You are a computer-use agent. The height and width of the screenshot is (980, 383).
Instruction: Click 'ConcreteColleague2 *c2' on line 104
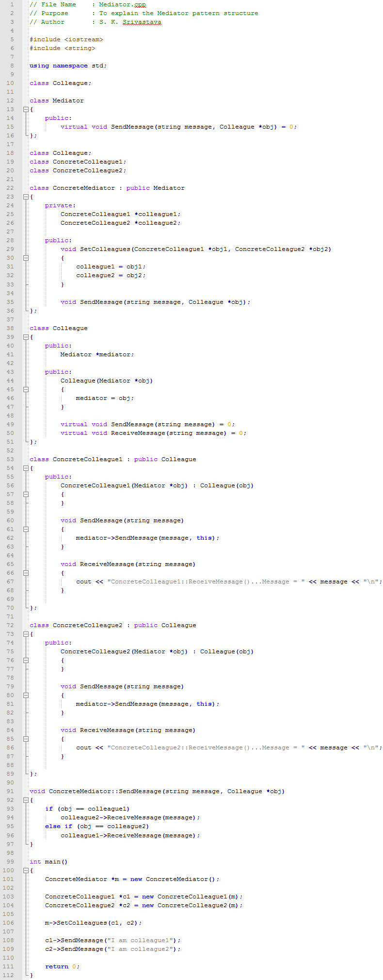(x=88, y=905)
